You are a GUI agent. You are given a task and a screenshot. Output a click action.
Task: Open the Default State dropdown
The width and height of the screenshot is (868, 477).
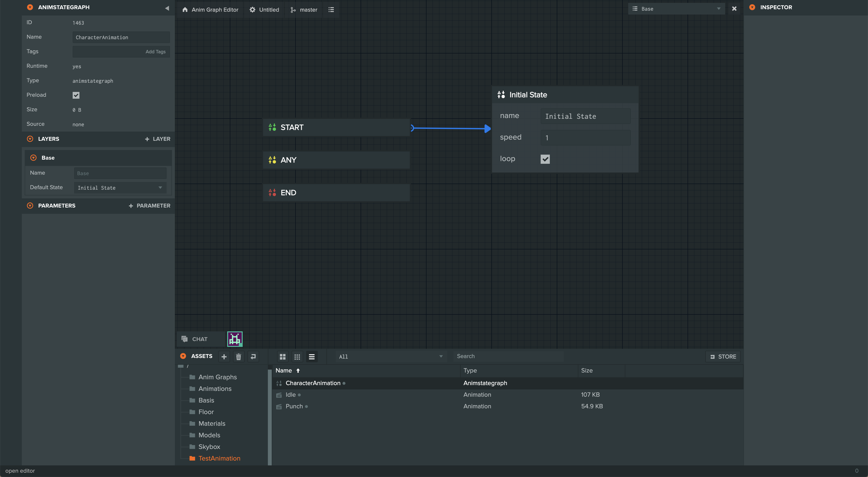coord(120,187)
